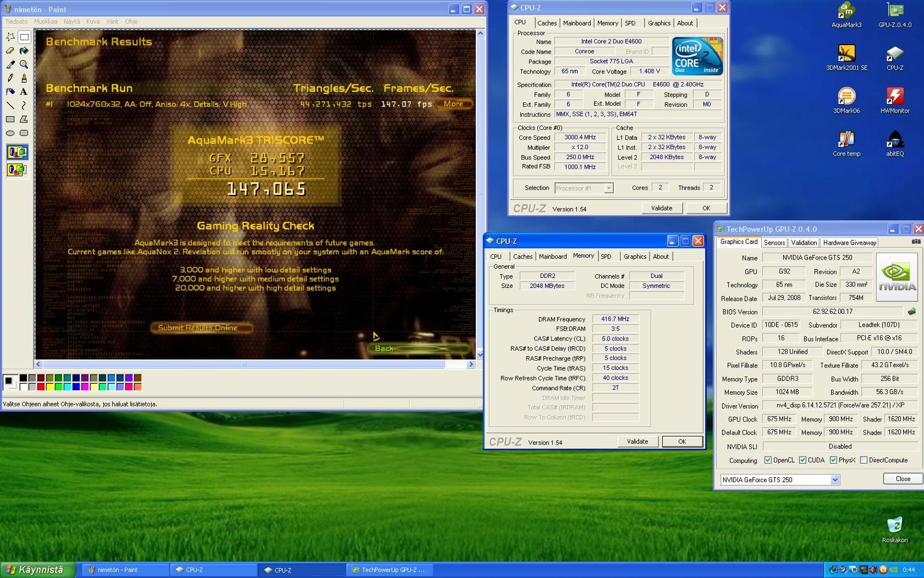Image resolution: width=924 pixels, height=578 pixels.
Task: Switch to the Sensors tab in GPU-Z
Action: [x=774, y=243]
